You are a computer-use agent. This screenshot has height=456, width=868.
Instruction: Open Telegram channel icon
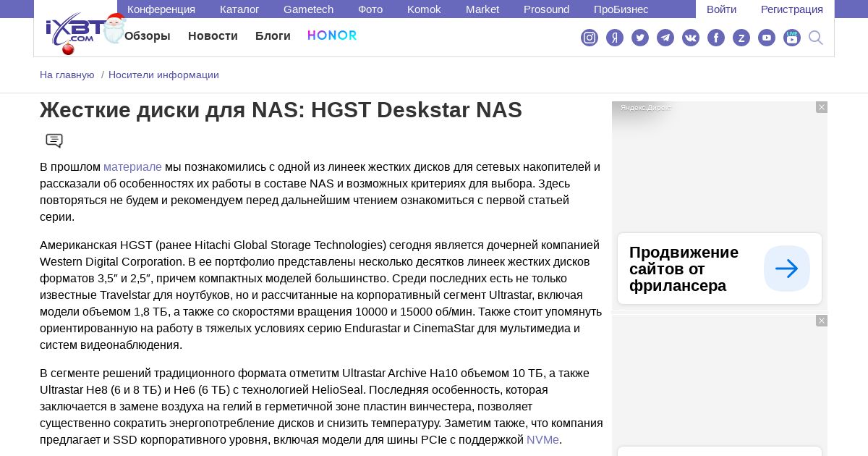tap(665, 38)
